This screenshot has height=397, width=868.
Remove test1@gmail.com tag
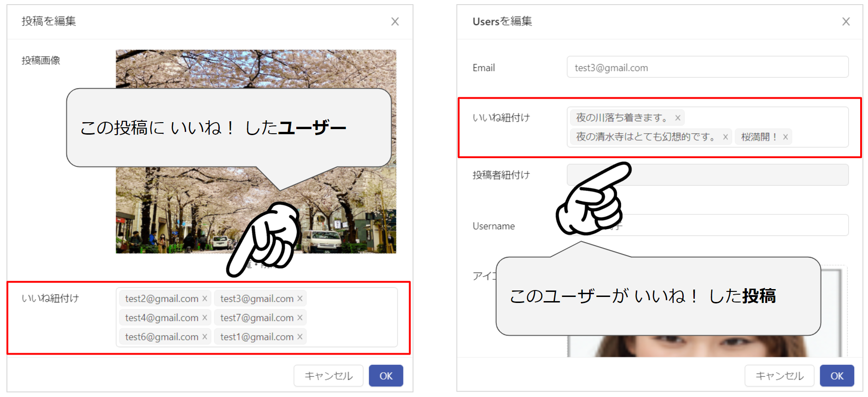point(300,337)
